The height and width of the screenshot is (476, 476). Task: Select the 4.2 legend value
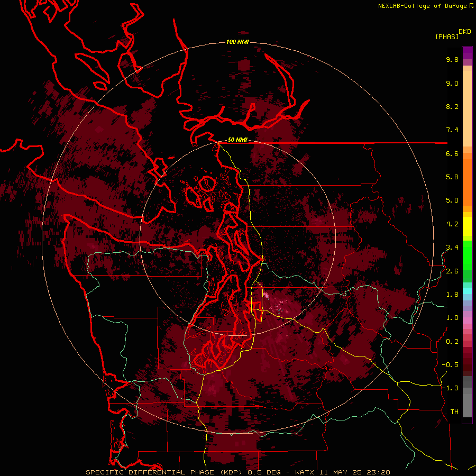pyautogui.click(x=452, y=224)
